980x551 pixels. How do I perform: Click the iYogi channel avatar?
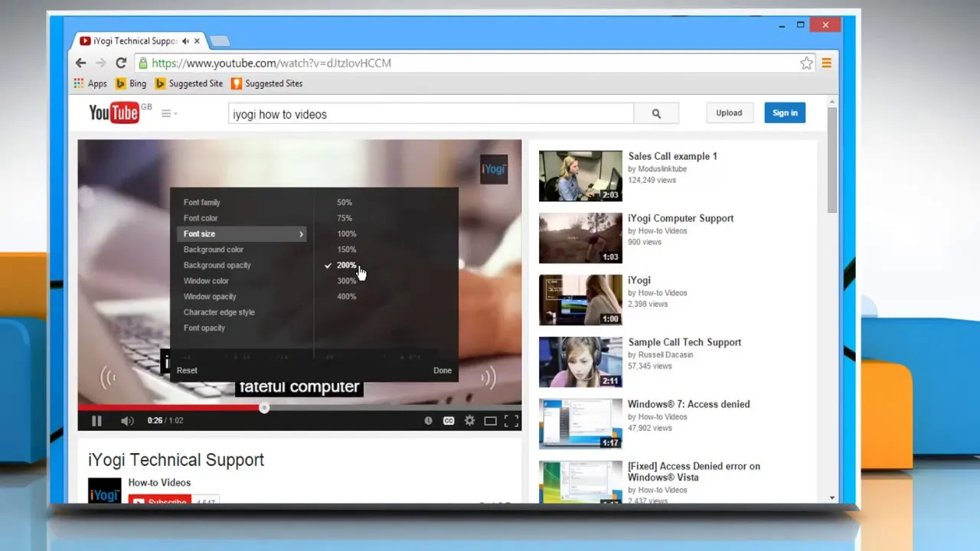coord(104,490)
